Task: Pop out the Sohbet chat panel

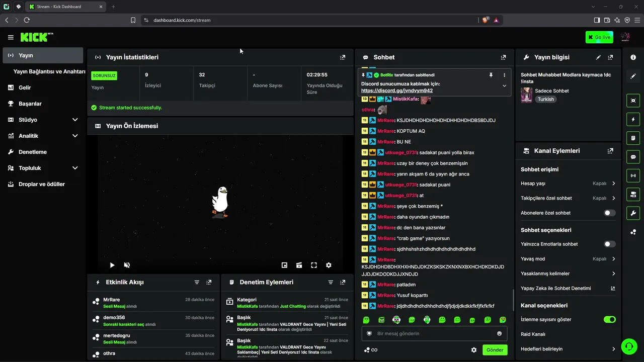Action: [x=503, y=57]
